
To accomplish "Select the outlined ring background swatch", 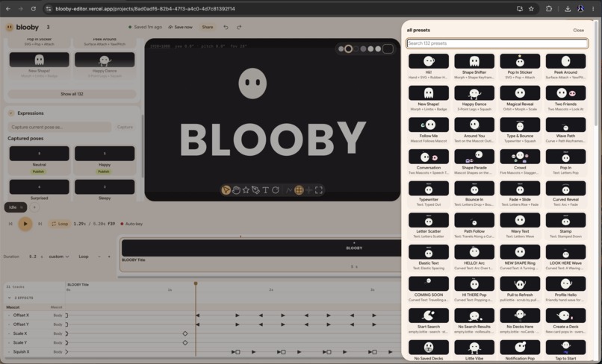I will pos(348,48).
